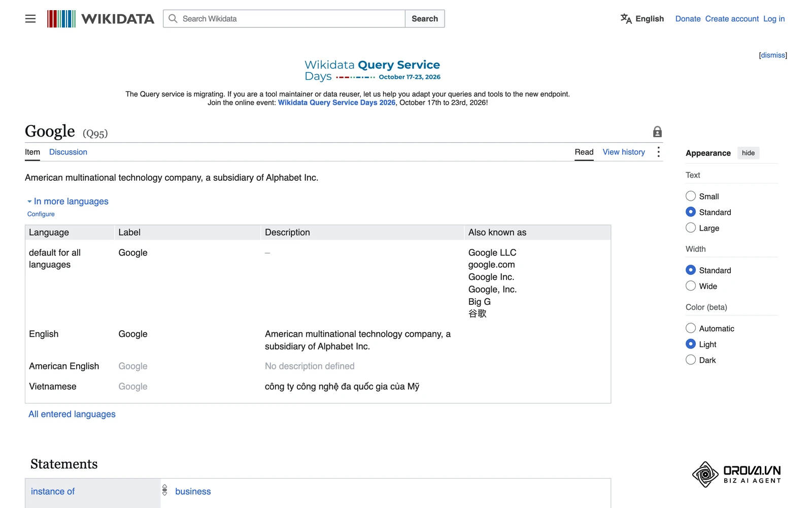812x508 pixels.
Task: Click the Vietnamese language row label
Action: tap(53, 386)
